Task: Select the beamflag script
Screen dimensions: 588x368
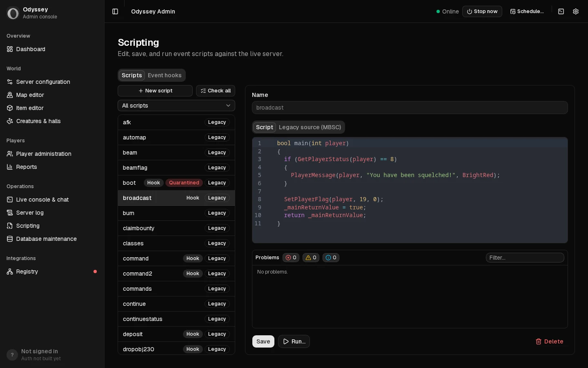Action: [176, 168]
